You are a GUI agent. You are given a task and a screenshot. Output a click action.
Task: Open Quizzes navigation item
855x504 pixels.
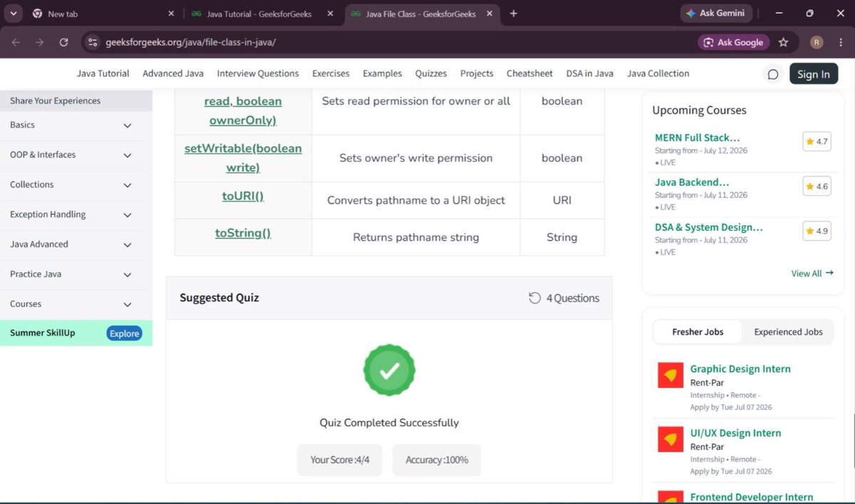point(431,73)
